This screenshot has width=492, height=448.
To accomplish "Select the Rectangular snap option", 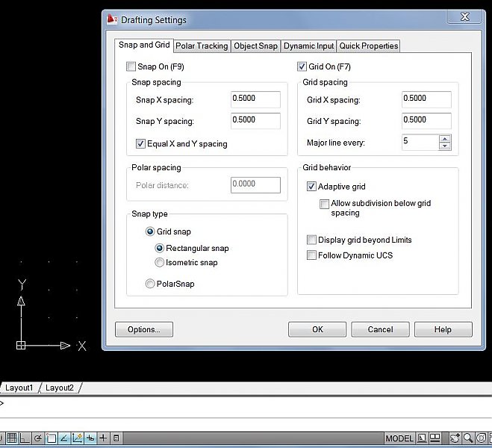I will click(160, 248).
